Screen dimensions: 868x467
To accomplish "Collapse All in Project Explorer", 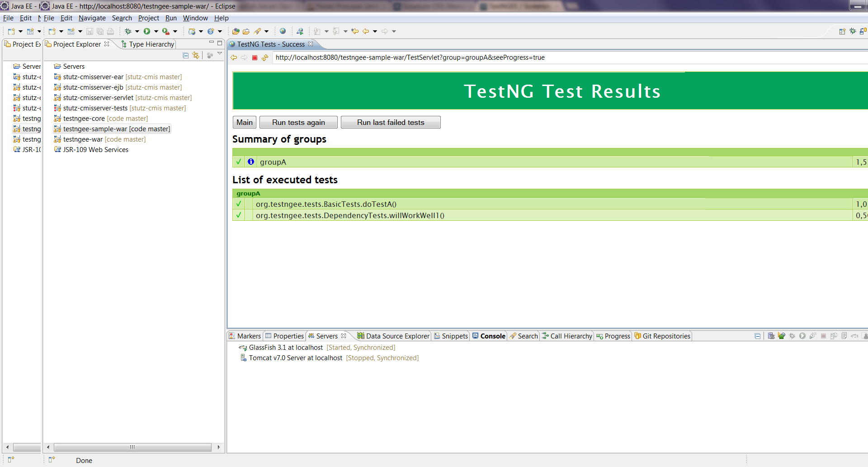I will click(x=185, y=55).
